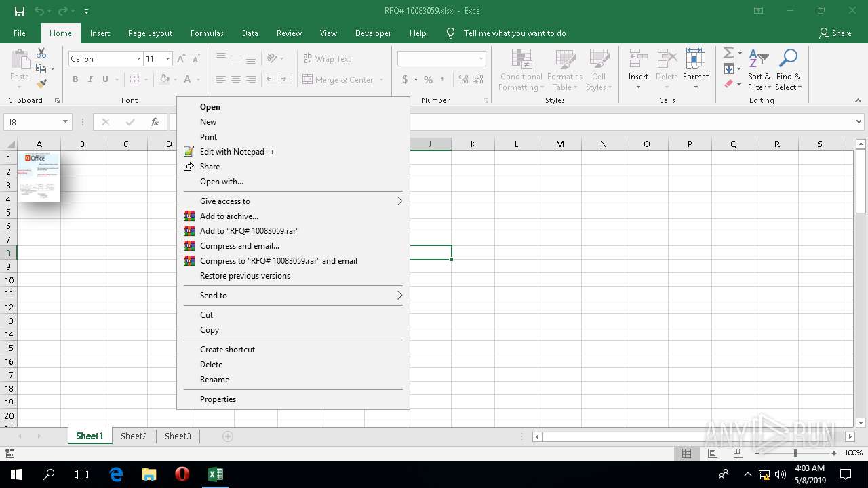Click the embedded Office image thumbnail
This screenshot has height=488, width=868.
pyautogui.click(x=39, y=176)
